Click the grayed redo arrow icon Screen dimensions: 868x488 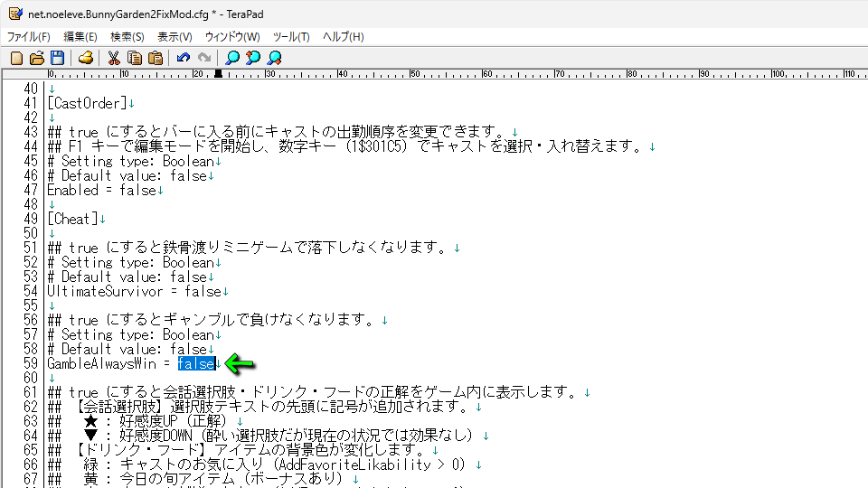coord(204,58)
